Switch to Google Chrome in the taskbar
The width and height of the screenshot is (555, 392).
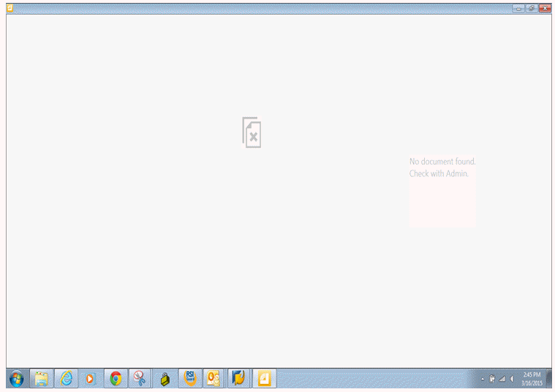(116, 379)
